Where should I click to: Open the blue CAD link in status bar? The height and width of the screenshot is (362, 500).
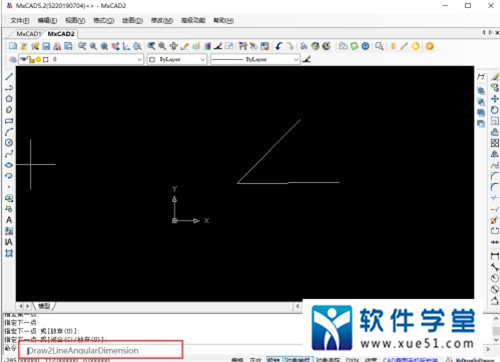coord(410,360)
